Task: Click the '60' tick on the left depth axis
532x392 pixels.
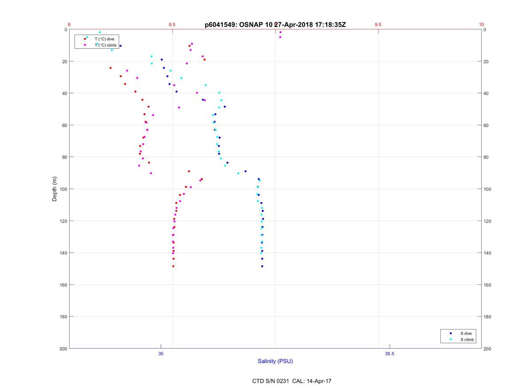Action: 64,125
